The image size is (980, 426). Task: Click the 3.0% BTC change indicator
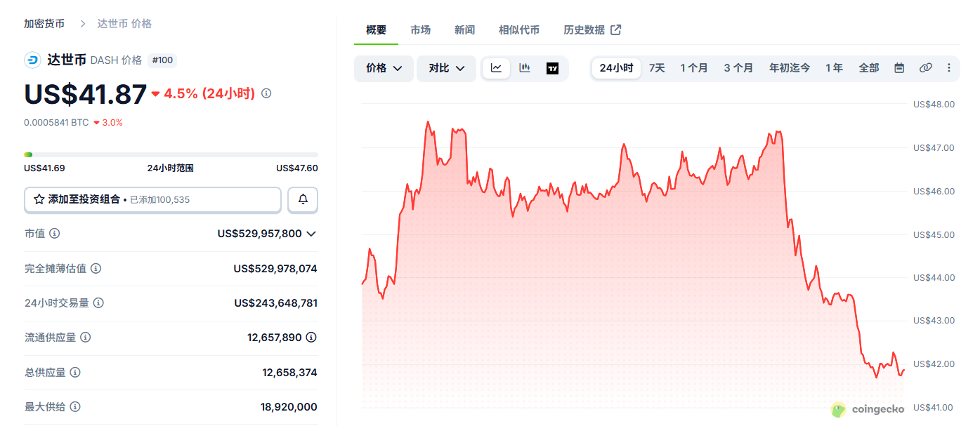coord(108,122)
